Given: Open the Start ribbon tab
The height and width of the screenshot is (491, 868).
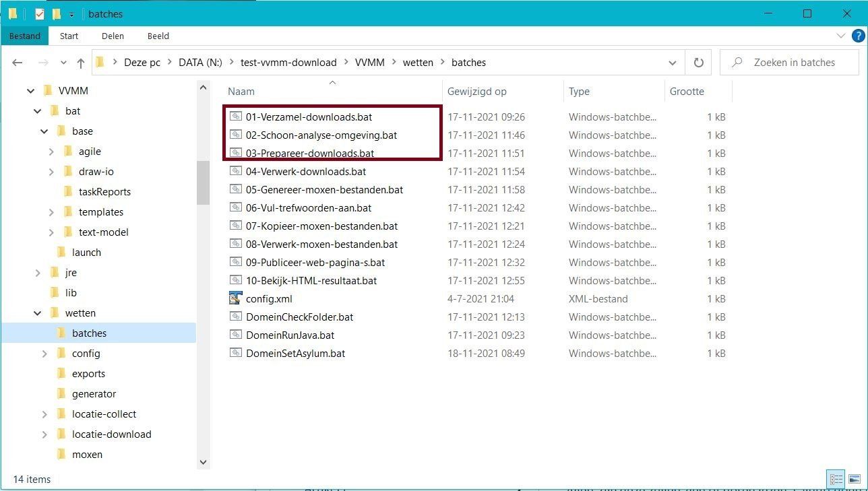Looking at the screenshot, I should [x=69, y=36].
